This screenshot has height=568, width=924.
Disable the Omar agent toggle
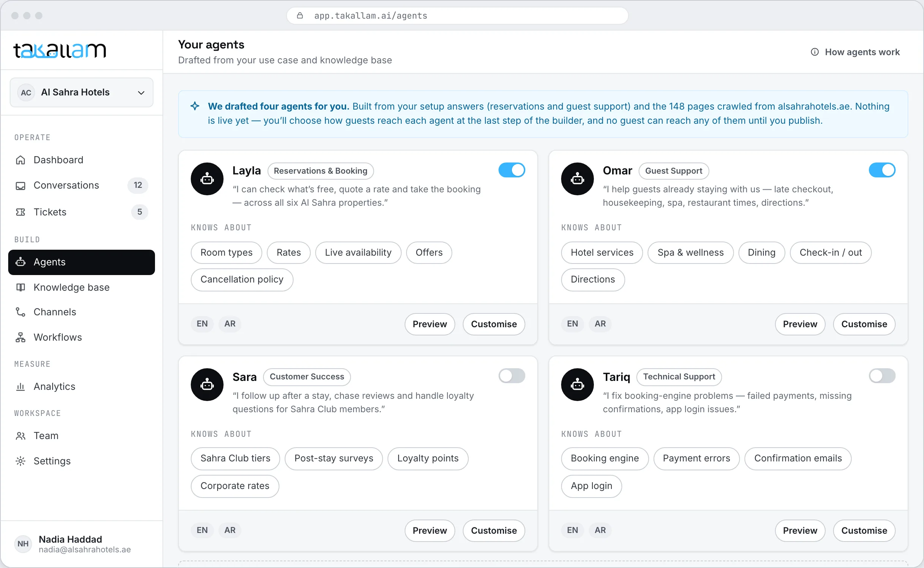pyautogui.click(x=882, y=170)
